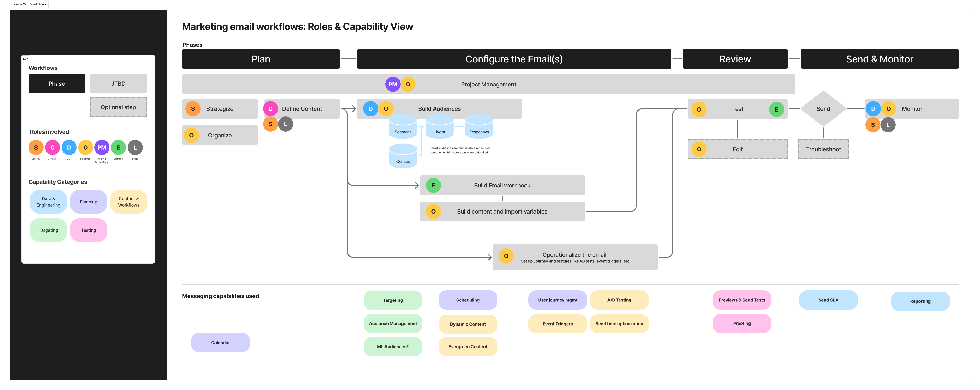Select the Troubleshoot step under Send
980x390 pixels.
(x=823, y=149)
